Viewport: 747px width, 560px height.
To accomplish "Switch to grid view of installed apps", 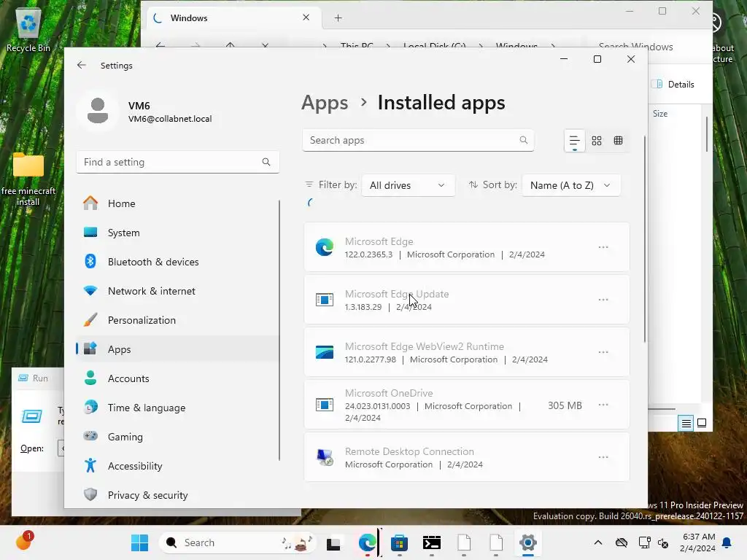I will coord(597,141).
